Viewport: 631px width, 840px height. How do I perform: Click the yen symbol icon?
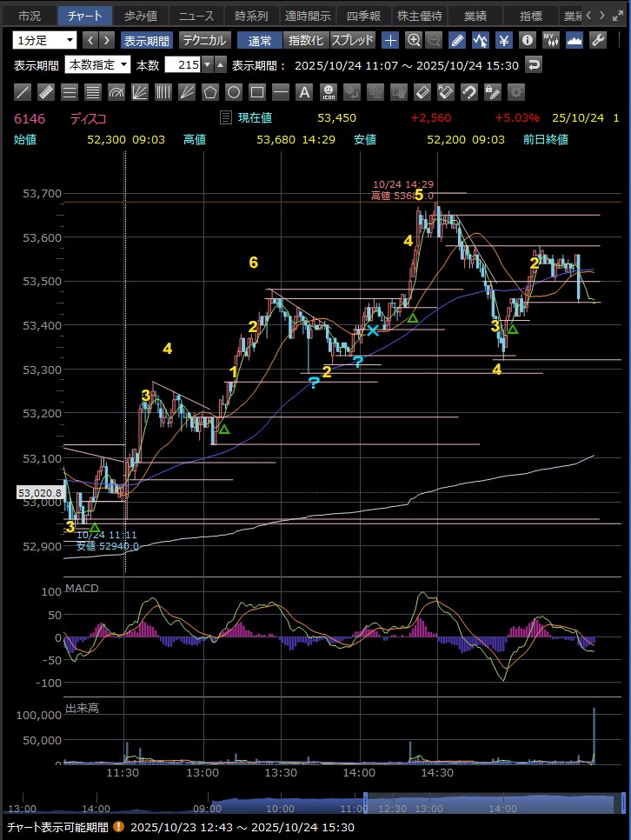tap(503, 40)
